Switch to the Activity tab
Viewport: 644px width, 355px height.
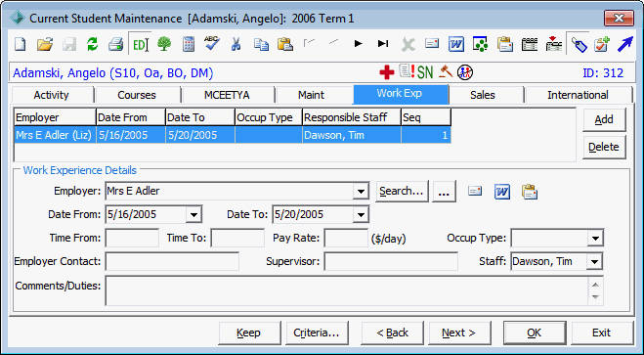point(52,95)
